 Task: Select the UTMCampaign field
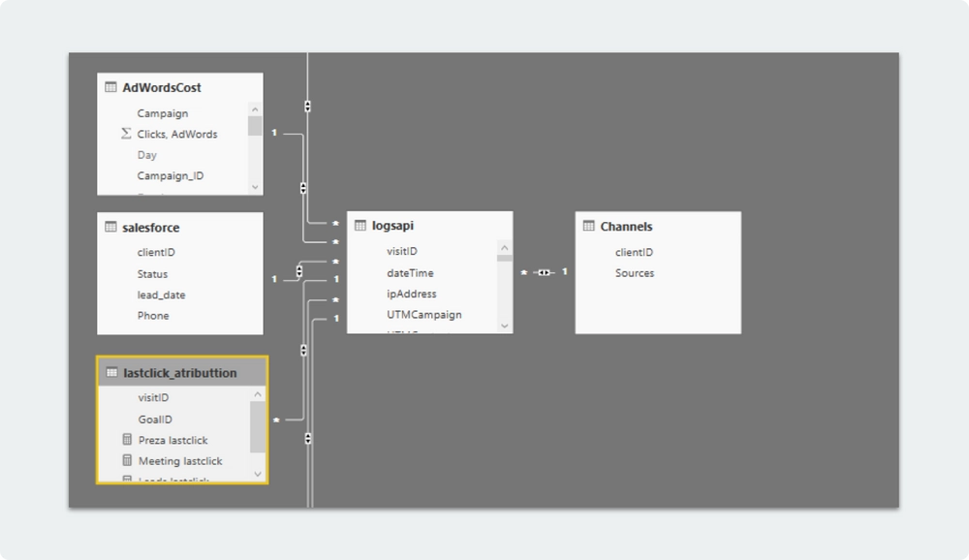[424, 315]
